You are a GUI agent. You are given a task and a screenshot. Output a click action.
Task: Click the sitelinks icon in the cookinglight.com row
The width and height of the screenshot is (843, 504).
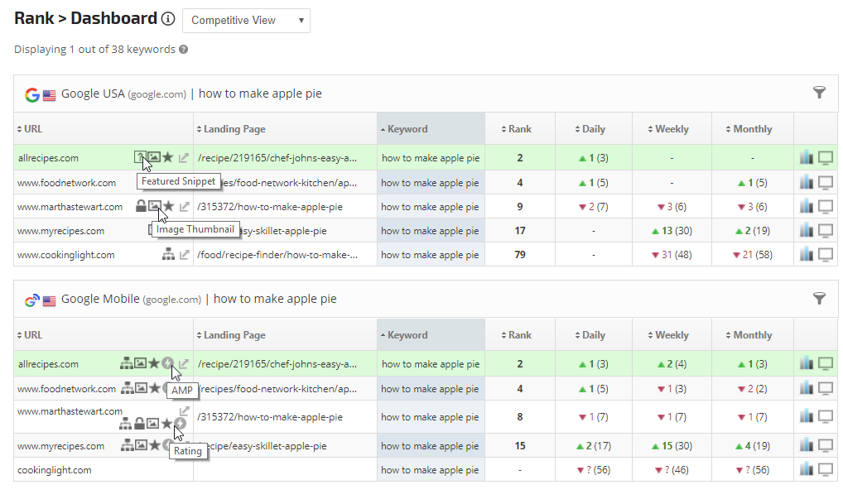coord(168,255)
